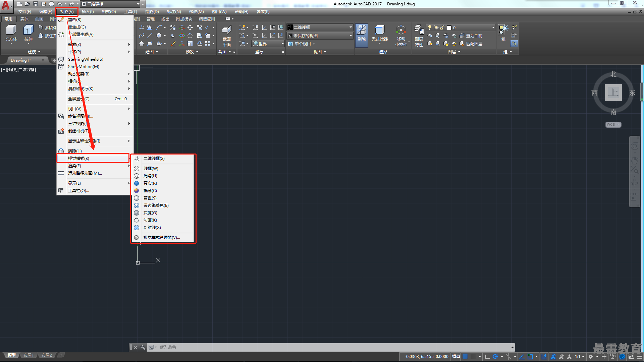Screen dimensions: 644x362
Task: Click the Make Current (置为当前) layer button
Action: coord(471,36)
